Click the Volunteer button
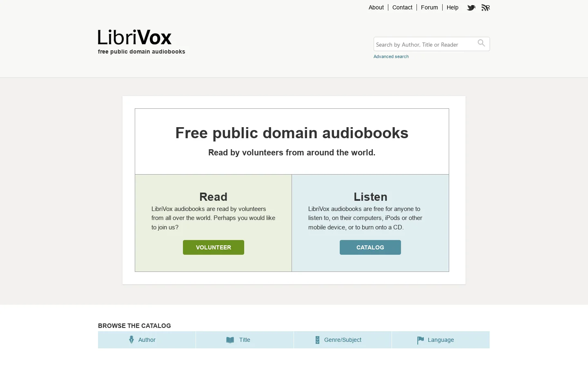 coord(214,247)
